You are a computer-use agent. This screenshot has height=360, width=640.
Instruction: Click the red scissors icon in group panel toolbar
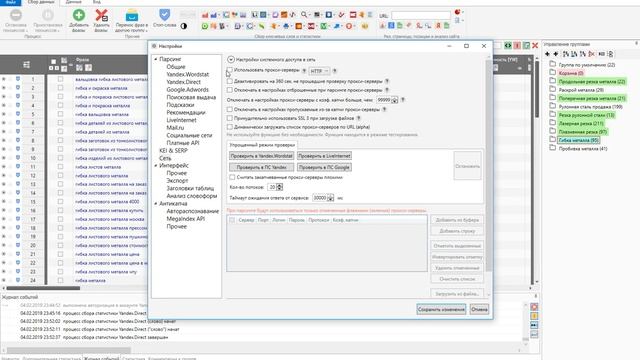point(591,54)
